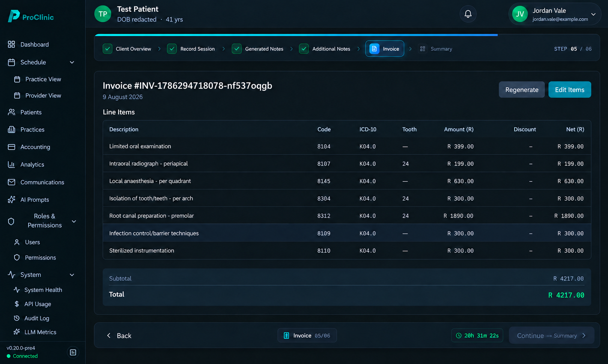The width and height of the screenshot is (608, 364).
Task: Click the Edit Items button
Action: point(570,90)
